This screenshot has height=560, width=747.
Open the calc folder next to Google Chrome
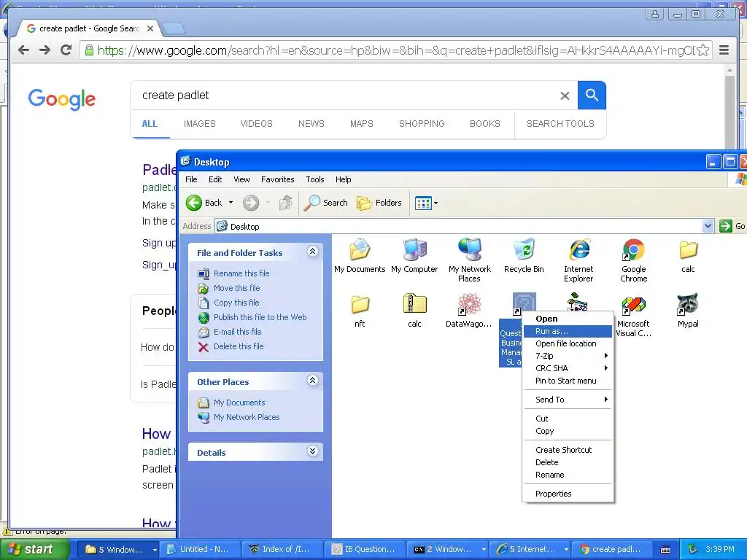point(688,256)
